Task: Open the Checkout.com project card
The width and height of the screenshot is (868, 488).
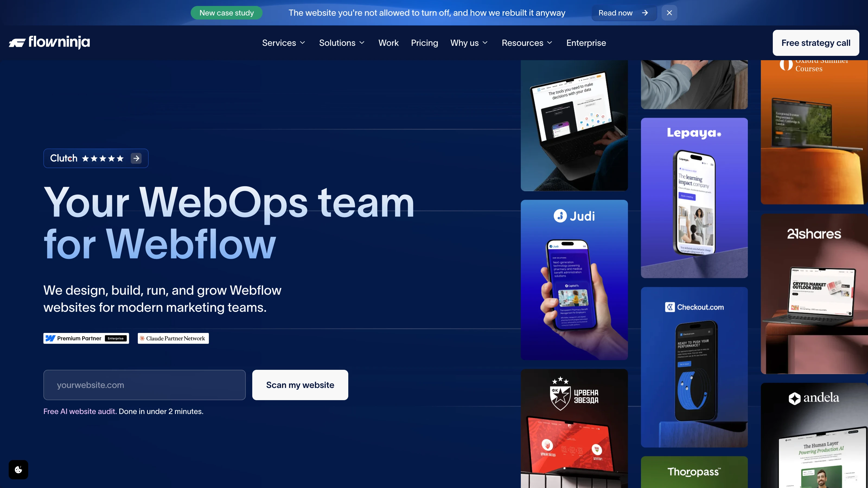Action: click(694, 367)
